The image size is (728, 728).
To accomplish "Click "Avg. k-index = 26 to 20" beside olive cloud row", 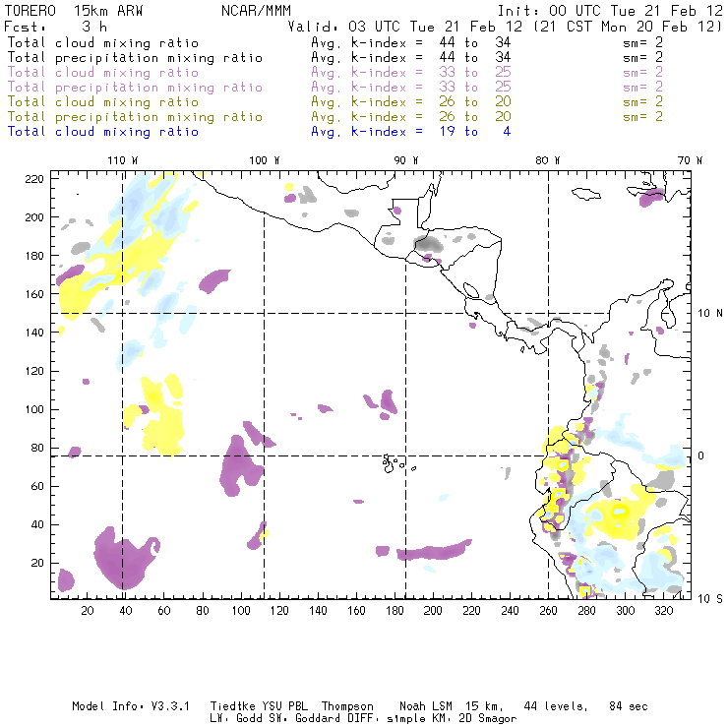I will (x=411, y=102).
